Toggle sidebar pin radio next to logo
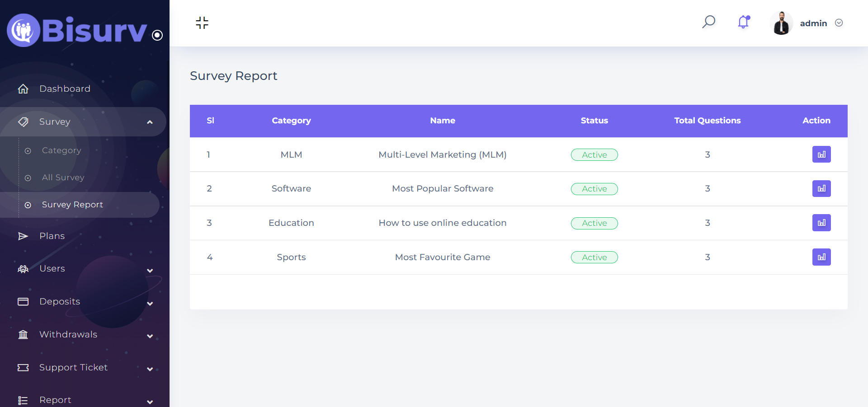868x407 pixels. (x=157, y=35)
